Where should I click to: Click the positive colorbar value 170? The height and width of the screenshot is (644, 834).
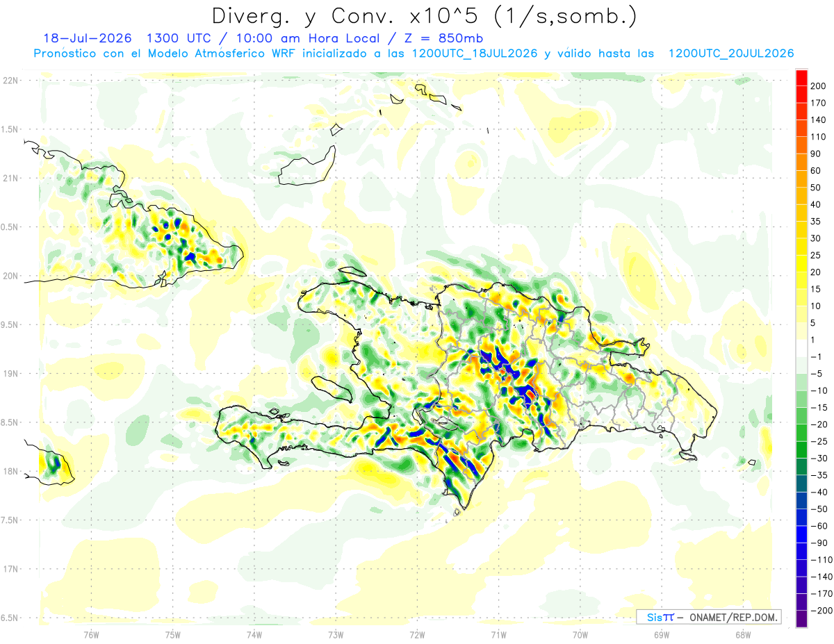click(818, 103)
